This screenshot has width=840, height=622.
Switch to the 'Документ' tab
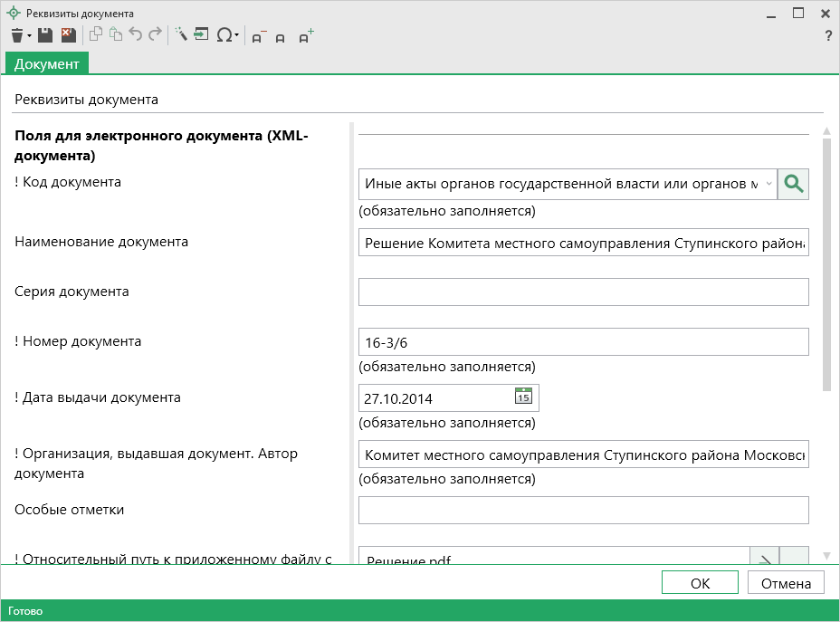pos(46,63)
